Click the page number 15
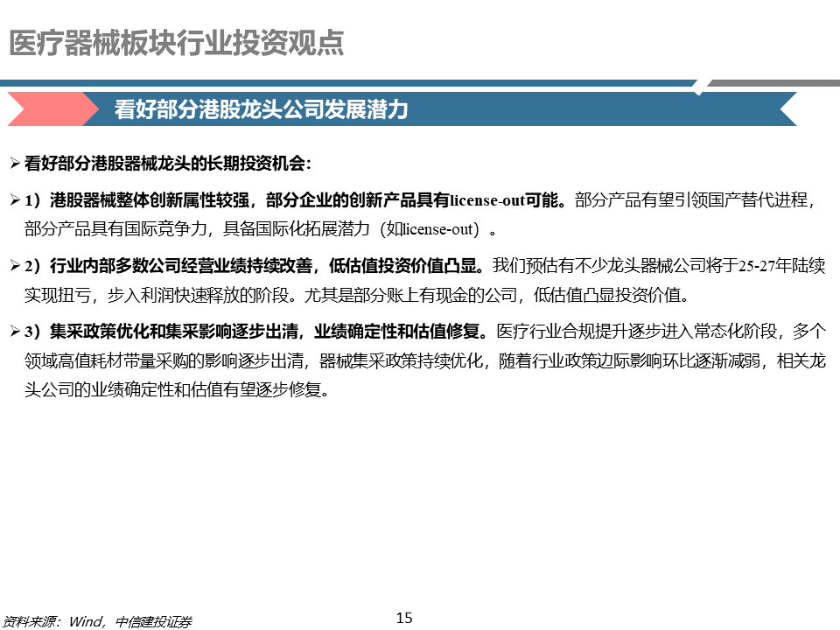The height and width of the screenshot is (630, 840). [x=404, y=619]
